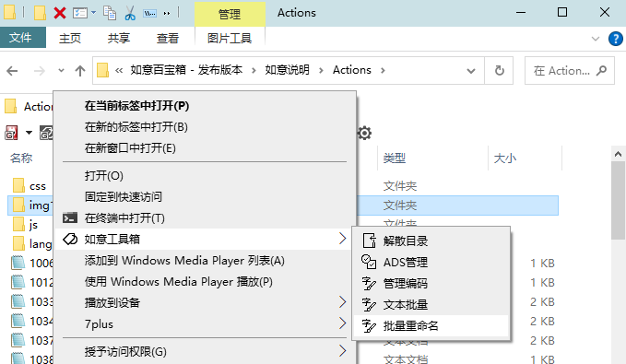Expand chevron after Actions breadcrumb
Image resolution: width=626 pixels, height=364 pixels.
tap(383, 71)
